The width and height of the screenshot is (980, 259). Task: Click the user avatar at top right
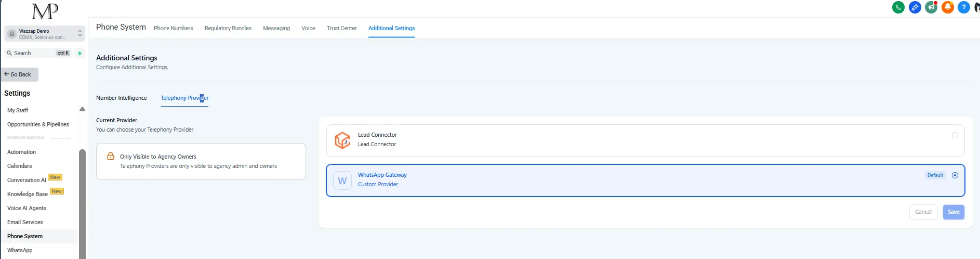976,7
